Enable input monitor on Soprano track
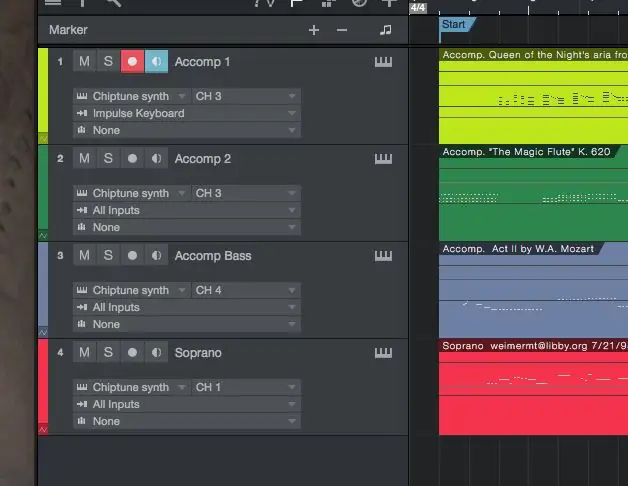Viewport: 628px width, 486px height. 157,352
